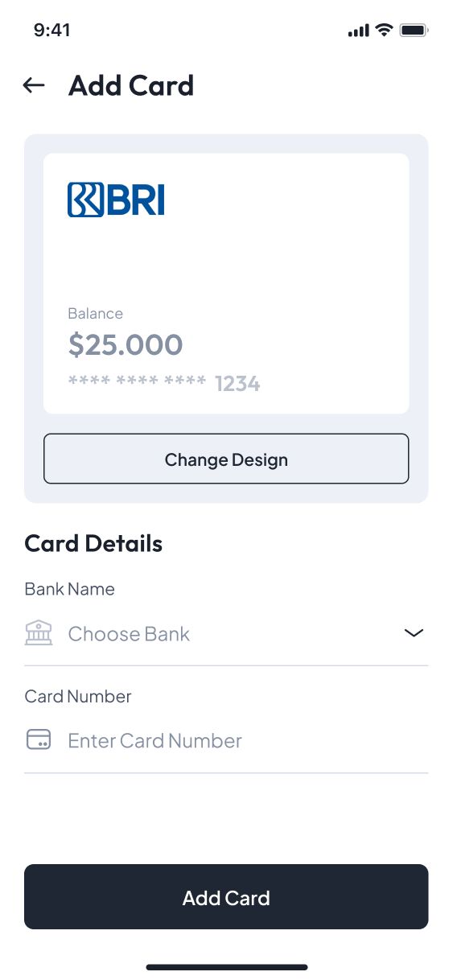Tap the battery indicator icon

coord(414,31)
